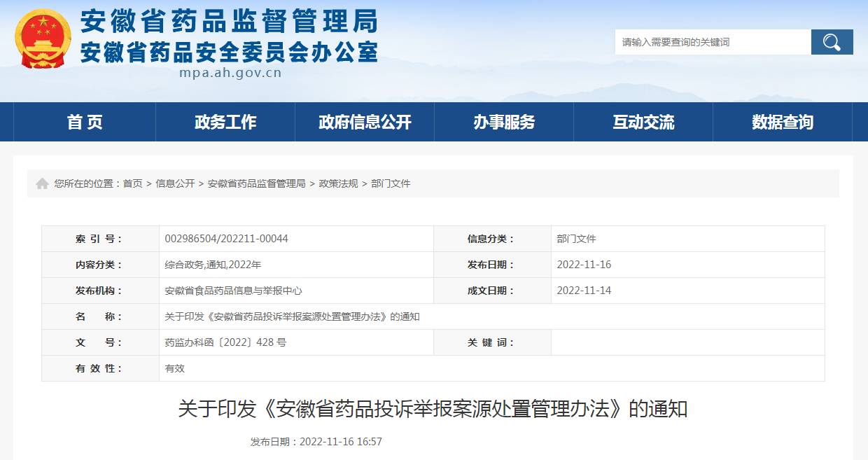Open 政策法规 breadcrumb link
Viewport: 868px width, 460px height.
click(x=338, y=183)
